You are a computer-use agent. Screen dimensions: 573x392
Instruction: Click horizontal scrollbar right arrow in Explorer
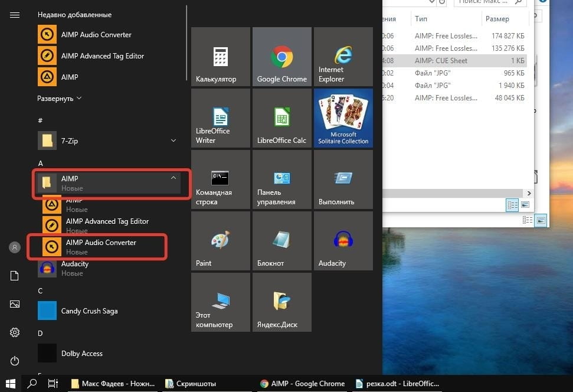click(x=528, y=193)
